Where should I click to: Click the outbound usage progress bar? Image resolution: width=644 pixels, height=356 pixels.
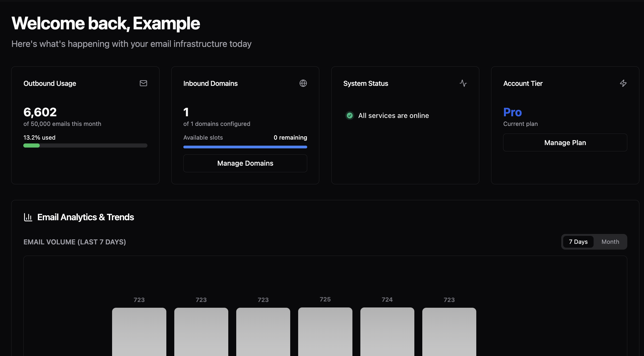click(85, 146)
